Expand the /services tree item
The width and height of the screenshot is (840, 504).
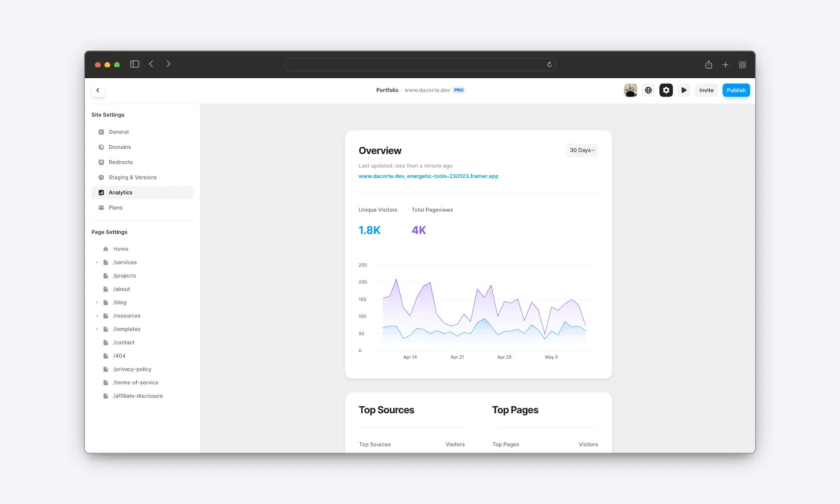(x=97, y=262)
